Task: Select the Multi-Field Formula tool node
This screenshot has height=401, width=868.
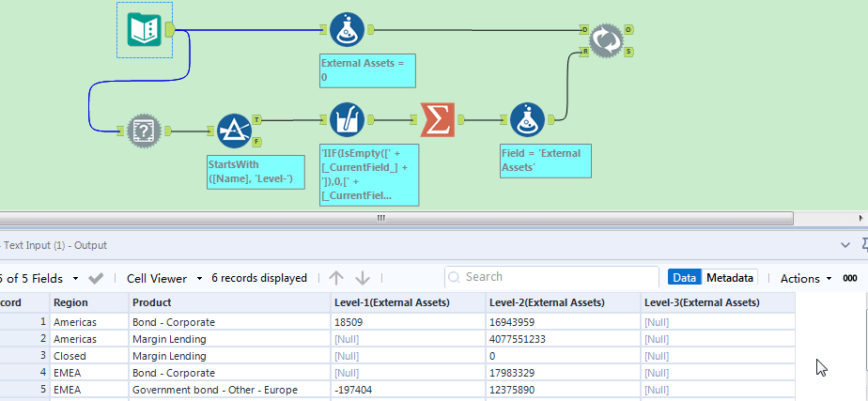Action: [347, 120]
